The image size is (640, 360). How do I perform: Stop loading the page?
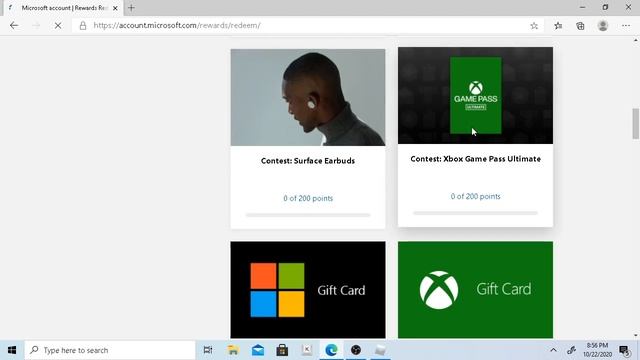tap(58, 25)
